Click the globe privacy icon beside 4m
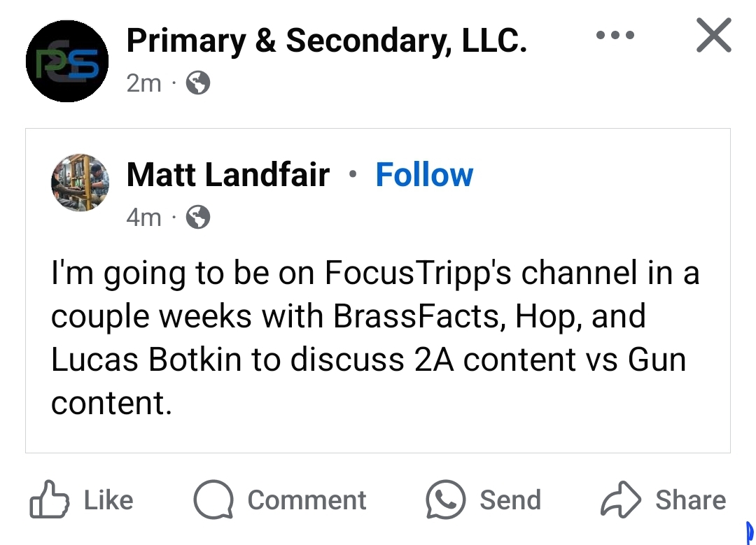This screenshot has height=545, width=756. pos(198,217)
